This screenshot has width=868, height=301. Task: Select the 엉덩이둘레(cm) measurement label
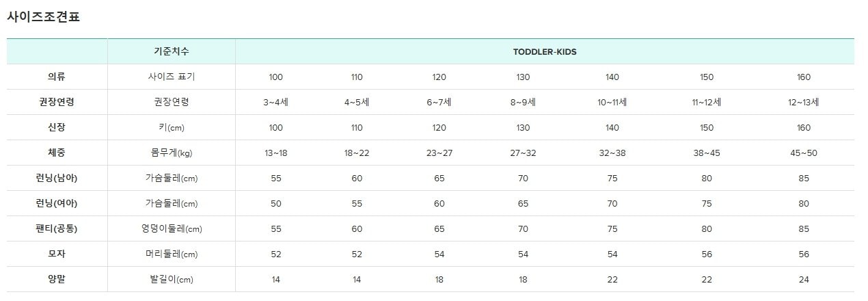tap(172, 229)
